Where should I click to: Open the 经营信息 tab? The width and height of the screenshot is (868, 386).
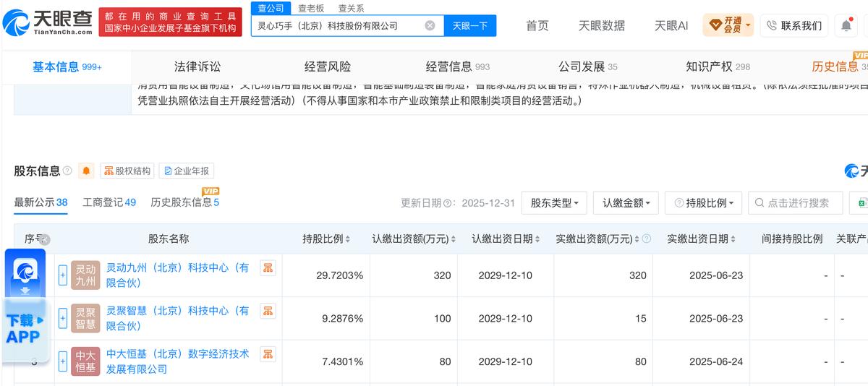458,67
